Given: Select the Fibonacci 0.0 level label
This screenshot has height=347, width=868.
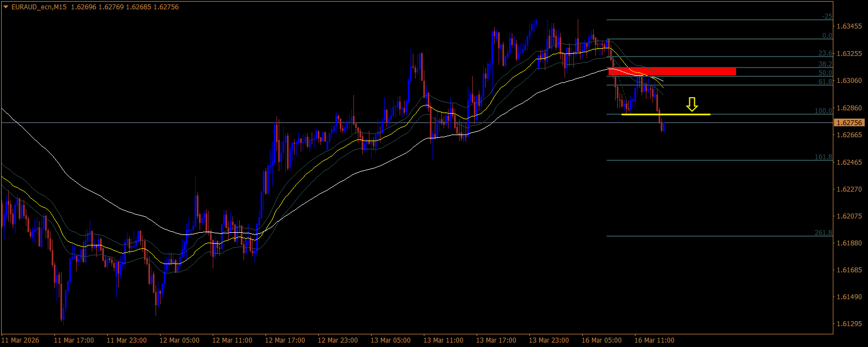Looking at the screenshot, I should pos(827,36).
